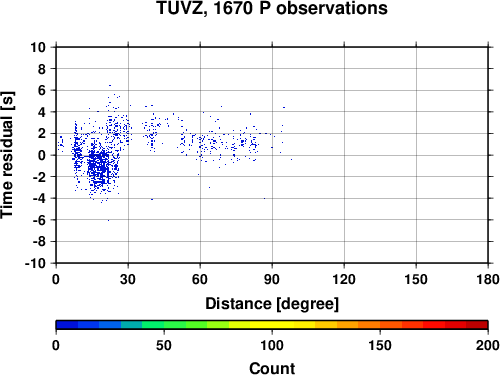Click the x-axis tick label '30'
This screenshot has height=375, width=500.
[128, 279]
